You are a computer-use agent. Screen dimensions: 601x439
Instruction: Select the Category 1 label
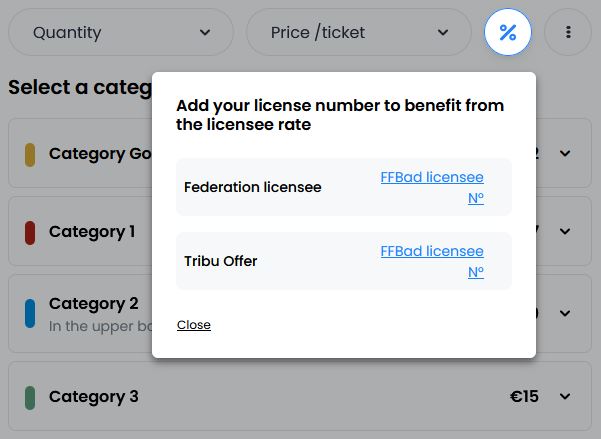pos(92,232)
